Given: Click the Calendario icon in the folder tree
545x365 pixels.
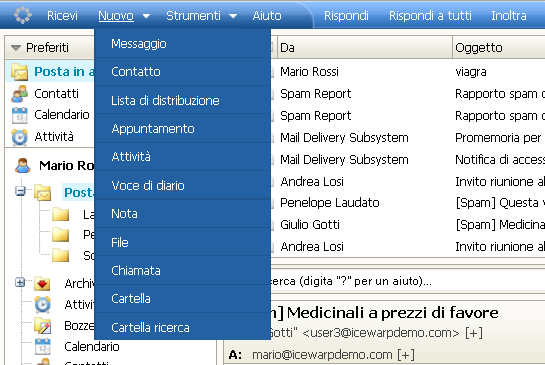Looking at the screenshot, I should point(43,347).
